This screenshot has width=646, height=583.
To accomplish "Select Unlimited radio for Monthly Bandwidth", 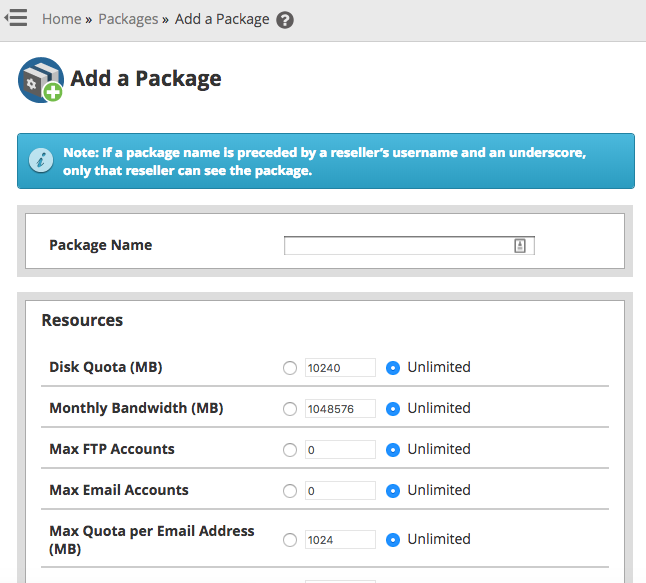I will pyautogui.click(x=393, y=409).
